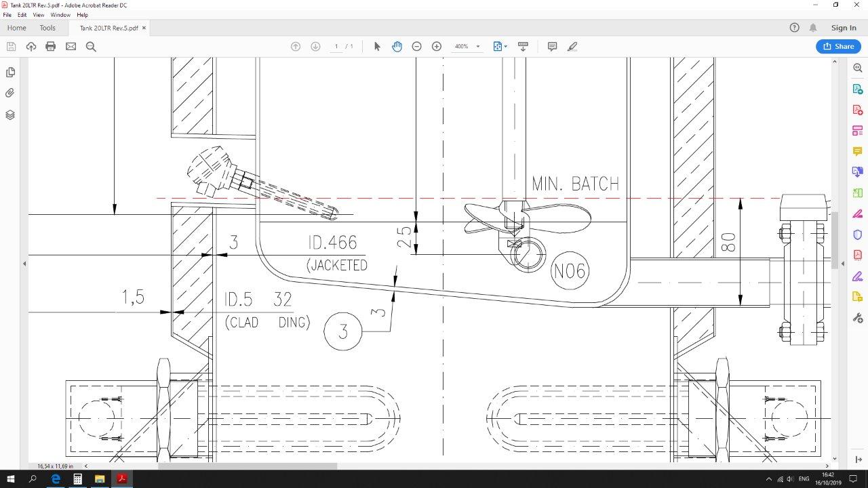Switch to the Tools tab
The image size is (868, 488).
(x=47, y=28)
